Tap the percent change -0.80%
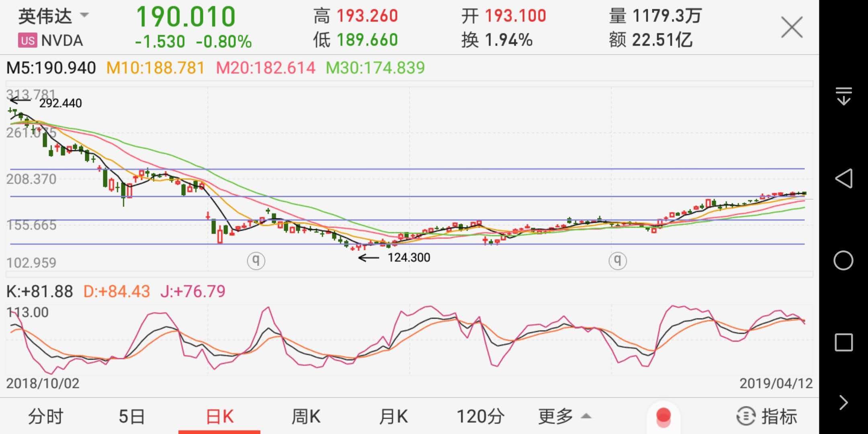Screen dimensions: 868x434 [224, 41]
